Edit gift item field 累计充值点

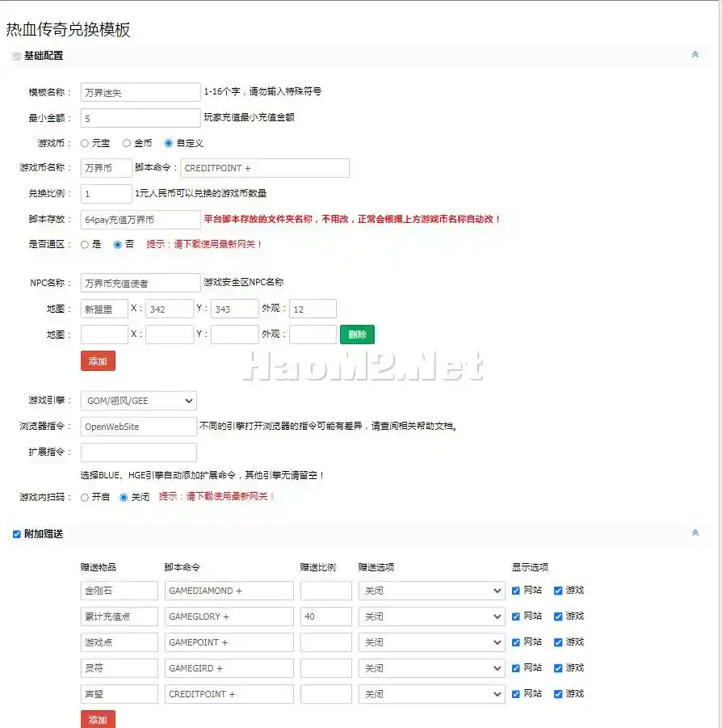(120, 616)
